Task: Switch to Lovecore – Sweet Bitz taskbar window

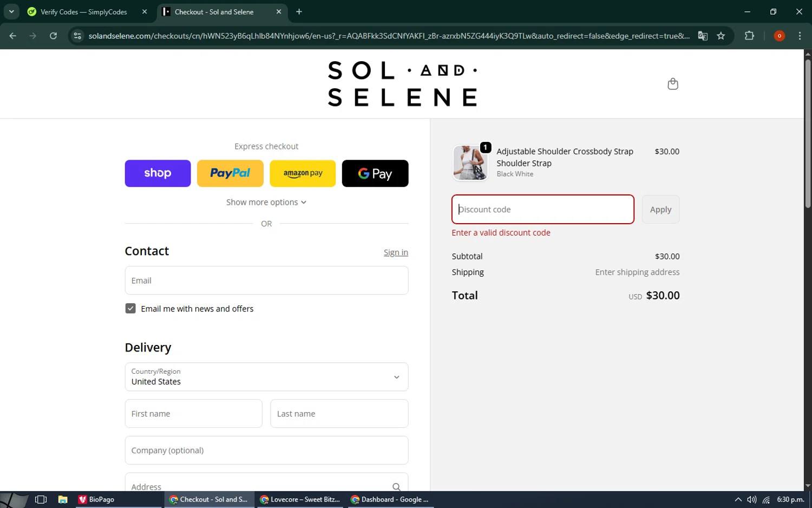Action: tap(300, 499)
